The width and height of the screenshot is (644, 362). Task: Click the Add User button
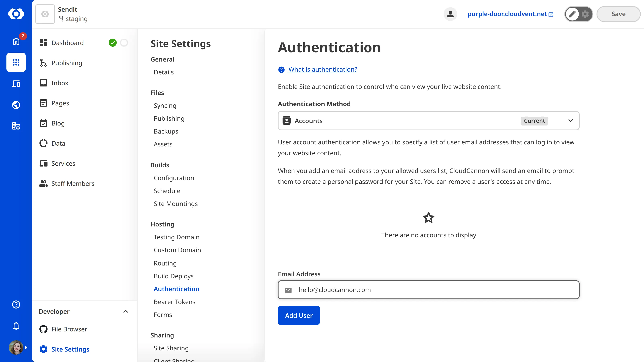click(x=298, y=315)
